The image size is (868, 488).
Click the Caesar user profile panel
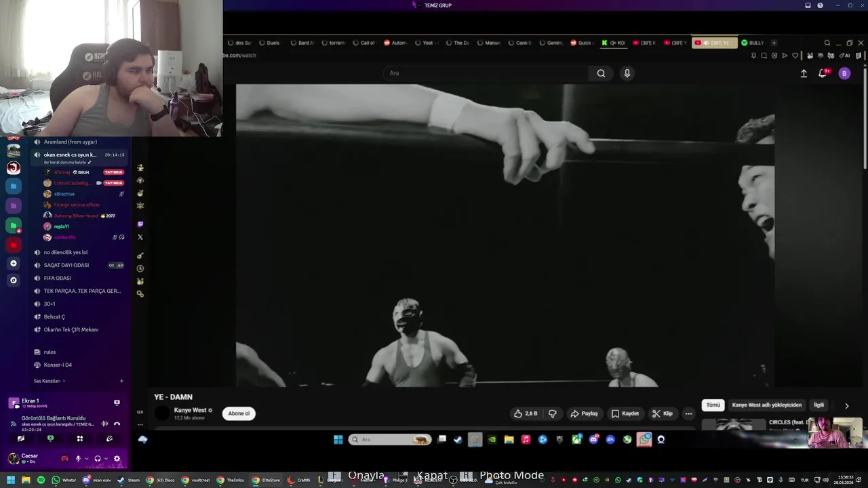[33, 459]
